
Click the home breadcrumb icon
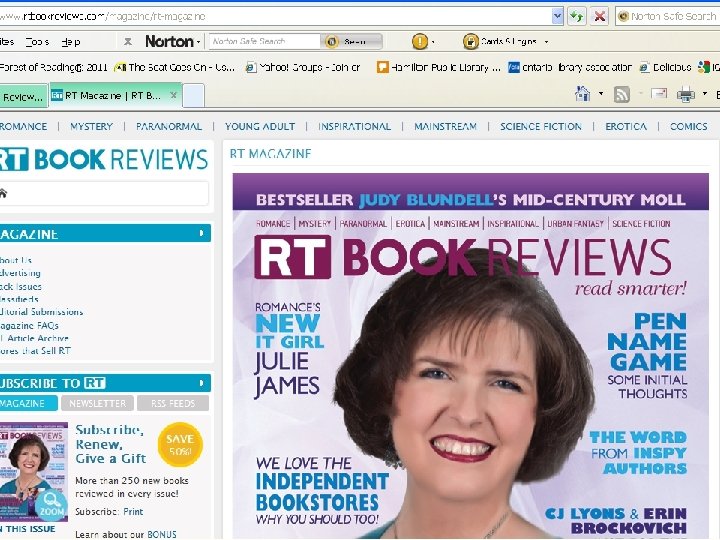3,193
